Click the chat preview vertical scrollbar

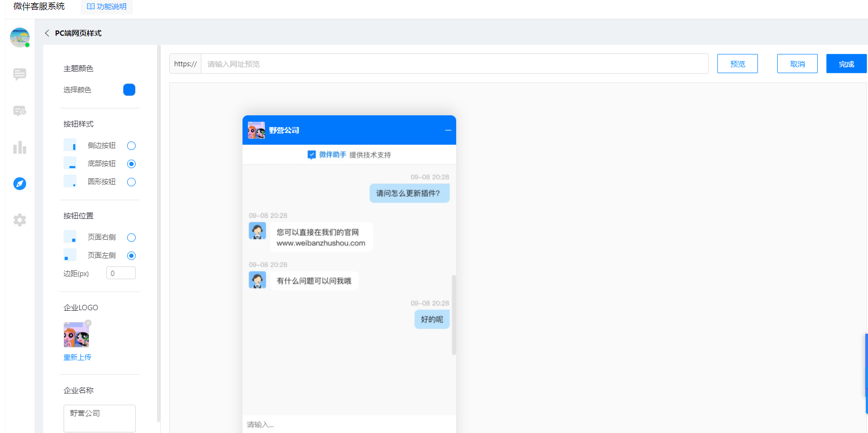(454, 315)
